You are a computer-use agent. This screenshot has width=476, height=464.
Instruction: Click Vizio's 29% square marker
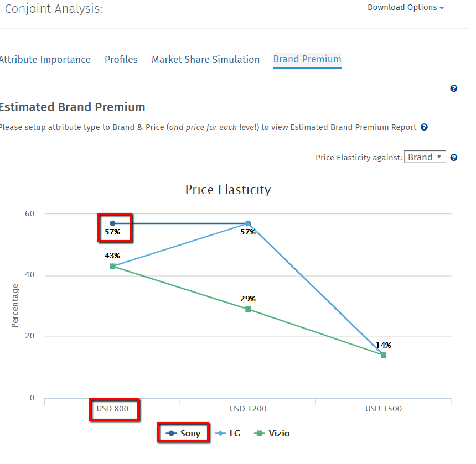point(248,309)
